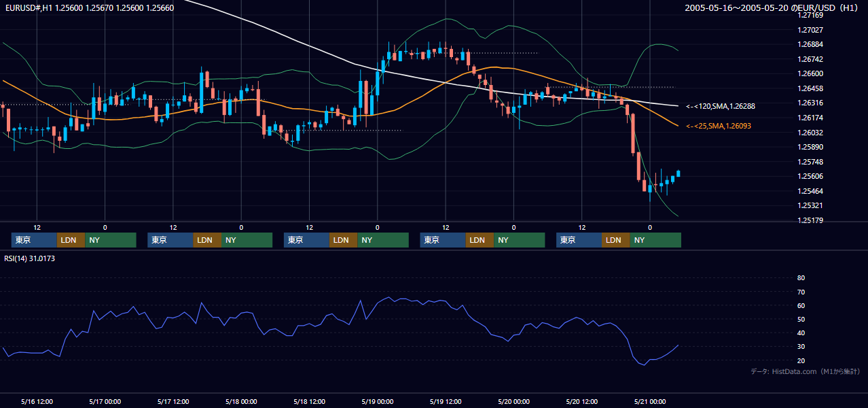The width and height of the screenshot is (868, 408).
Task: Click price axis value 1.25748
Action: pyautogui.click(x=810, y=162)
